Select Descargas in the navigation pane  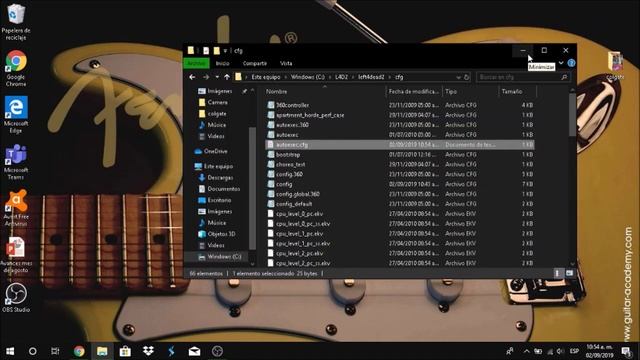click(x=220, y=178)
